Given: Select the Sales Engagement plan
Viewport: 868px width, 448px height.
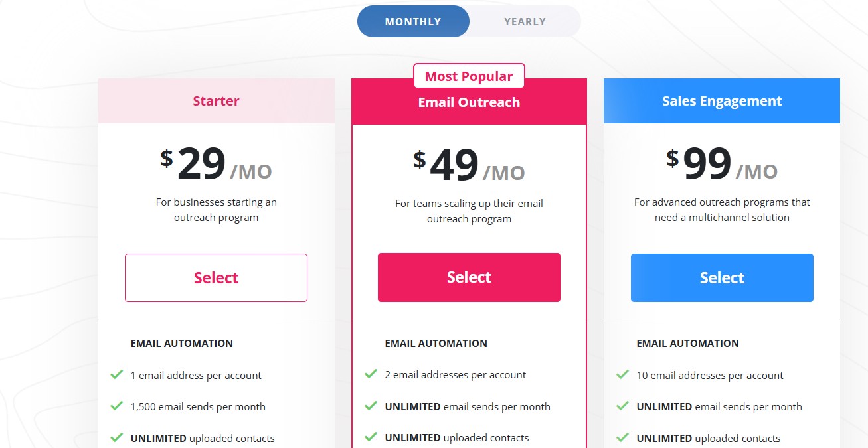Looking at the screenshot, I should point(721,277).
